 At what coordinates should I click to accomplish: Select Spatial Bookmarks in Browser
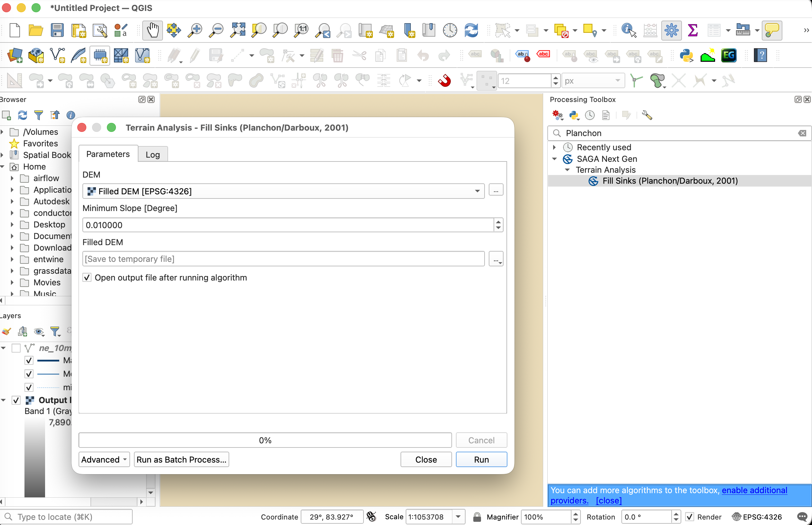pyautogui.click(x=47, y=155)
